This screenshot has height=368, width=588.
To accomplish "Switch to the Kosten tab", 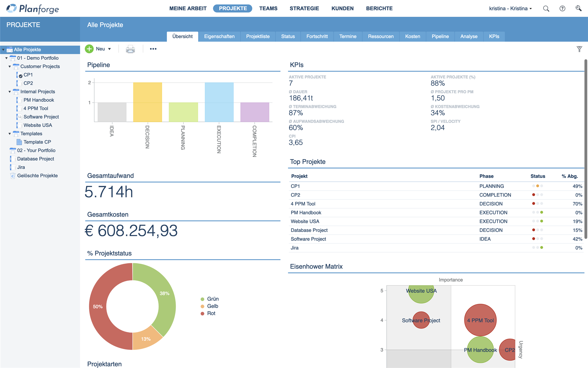I will coord(412,36).
